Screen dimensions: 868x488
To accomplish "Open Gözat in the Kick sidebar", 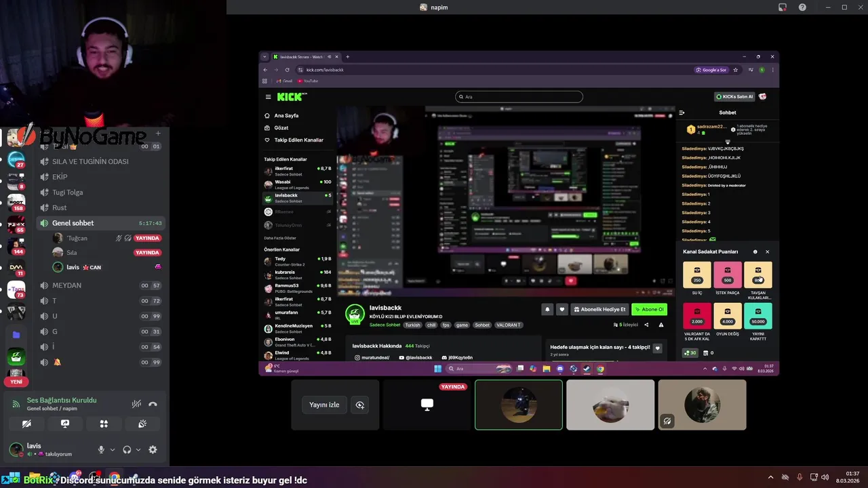I will tap(281, 128).
